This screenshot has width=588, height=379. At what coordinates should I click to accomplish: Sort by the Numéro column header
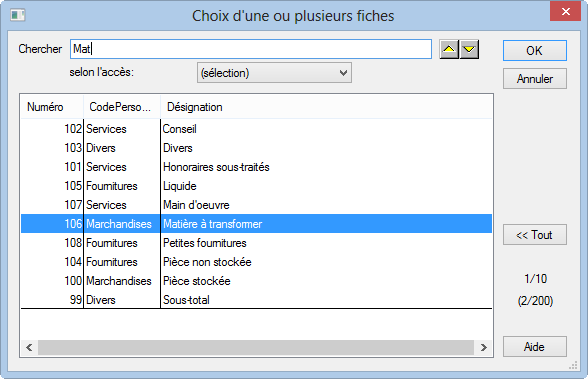click(52, 107)
